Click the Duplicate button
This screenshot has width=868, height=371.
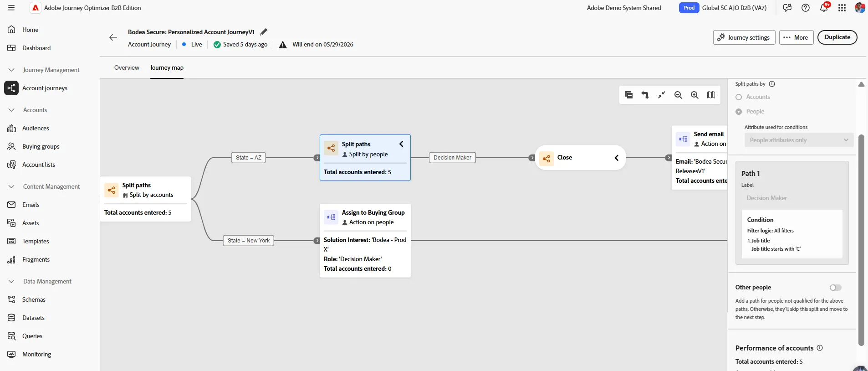pos(837,37)
